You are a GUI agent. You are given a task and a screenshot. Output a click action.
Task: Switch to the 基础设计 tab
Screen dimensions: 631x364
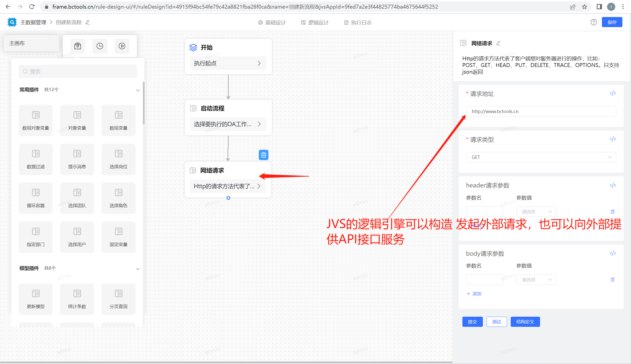pos(272,22)
